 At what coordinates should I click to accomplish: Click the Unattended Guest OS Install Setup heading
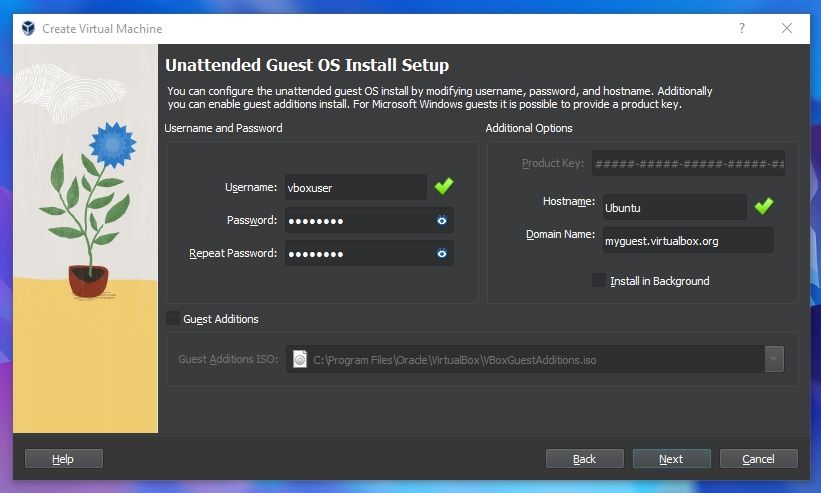tap(307, 65)
